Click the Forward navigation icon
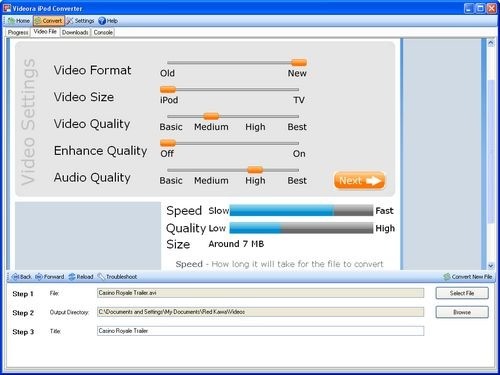 49,277
